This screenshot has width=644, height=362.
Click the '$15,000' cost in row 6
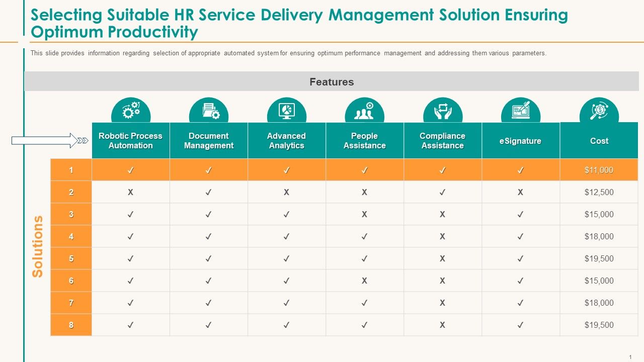pyautogui.click(x=599, y=281)
